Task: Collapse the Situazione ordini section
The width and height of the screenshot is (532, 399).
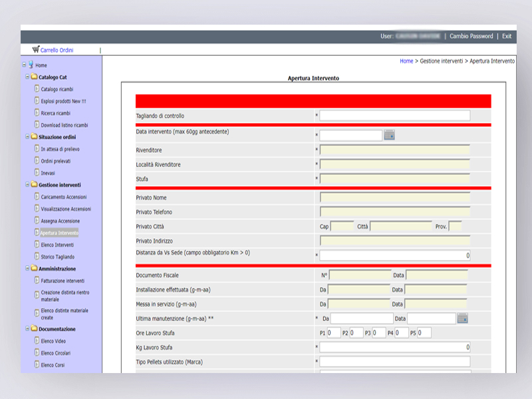Action: [x=27, y=137]
